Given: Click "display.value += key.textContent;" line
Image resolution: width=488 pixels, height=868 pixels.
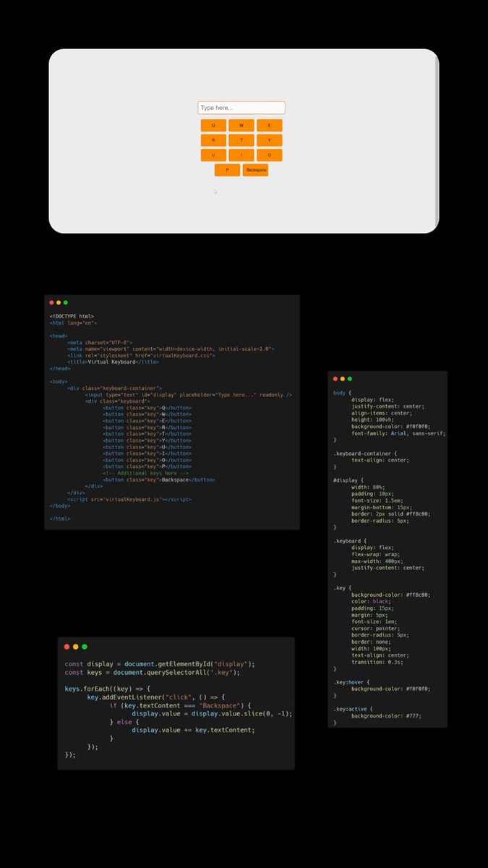Looking at the screenshot, I should tap(193, 730).
